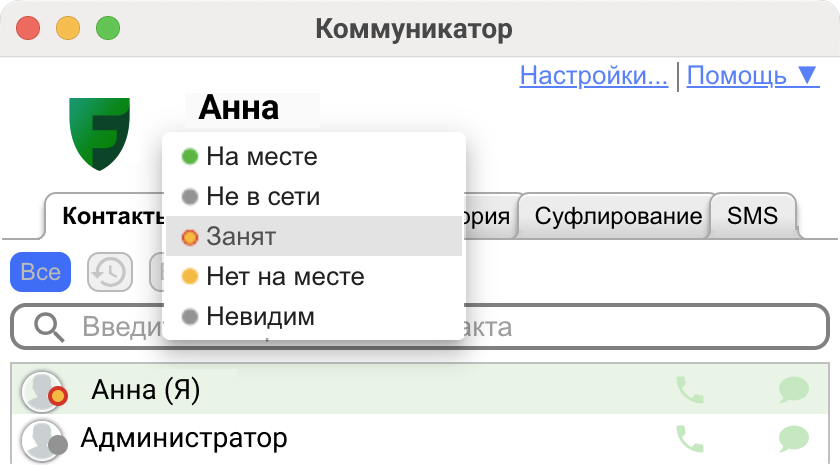Switch to the Суфлирование tab

point(618,216)
